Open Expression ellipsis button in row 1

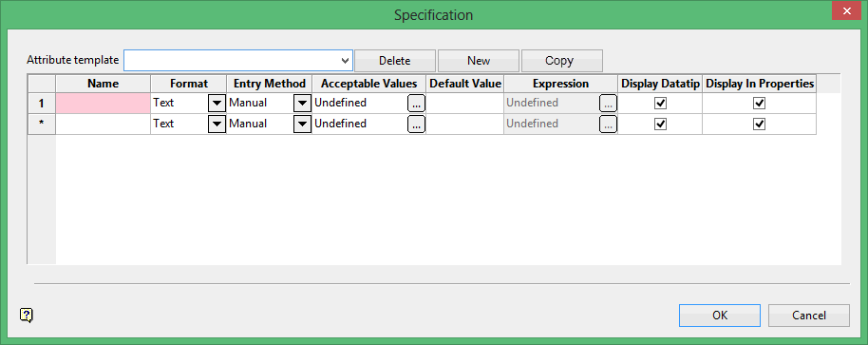tap(608, 103)
